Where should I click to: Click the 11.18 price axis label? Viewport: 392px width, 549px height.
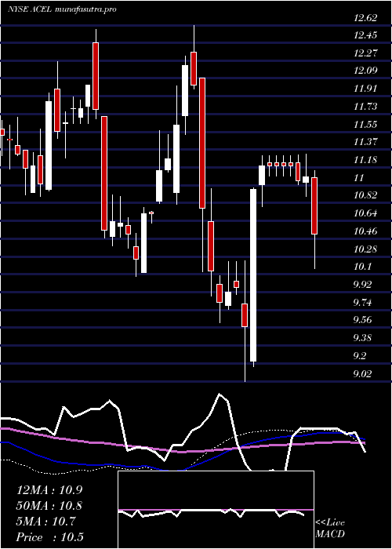365,160
